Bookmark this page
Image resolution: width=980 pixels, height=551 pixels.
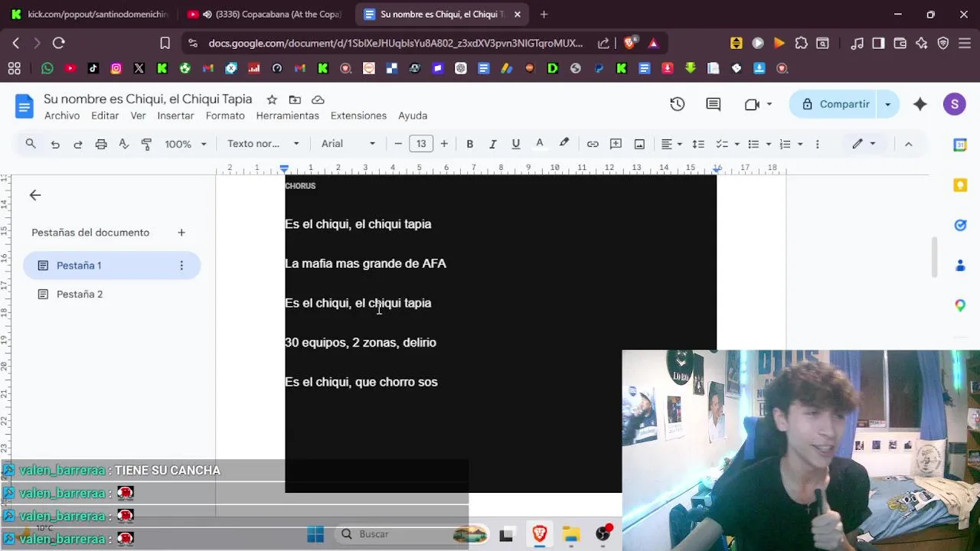click(x=165, y=43)
